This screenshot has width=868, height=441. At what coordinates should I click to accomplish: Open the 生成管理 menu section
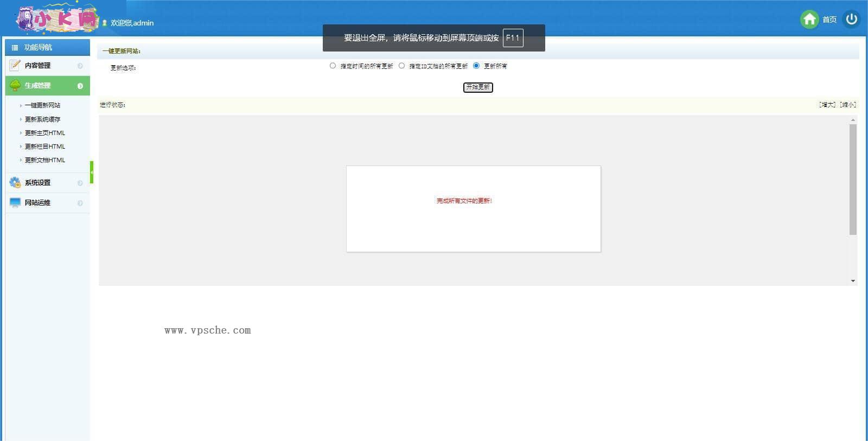(x=48, y=86)
